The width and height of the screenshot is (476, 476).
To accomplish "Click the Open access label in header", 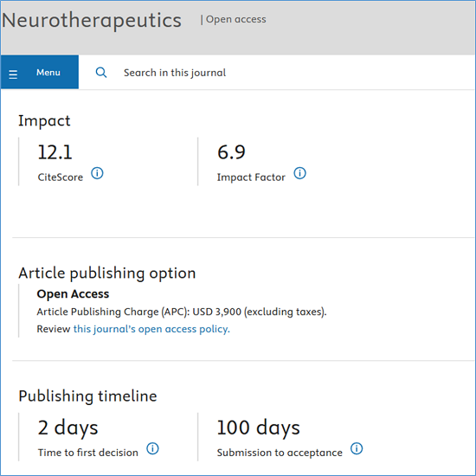I will click(x=236, y=19).
